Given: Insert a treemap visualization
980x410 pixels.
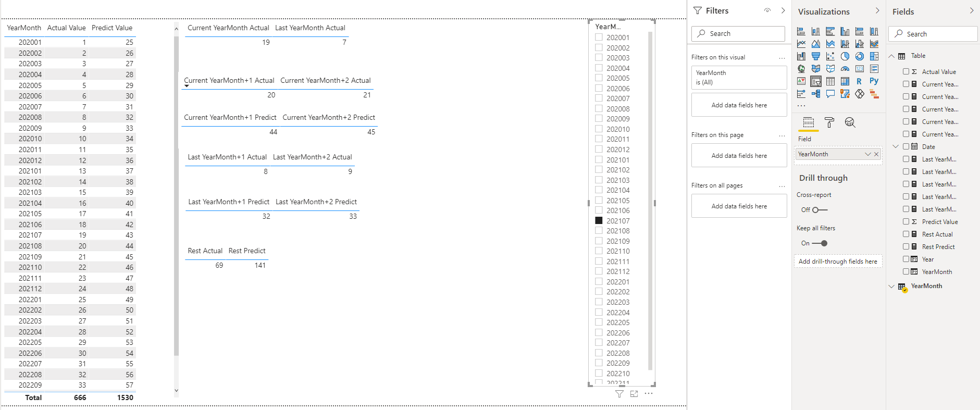Looking at the screenshot, I should pos(874,57).
